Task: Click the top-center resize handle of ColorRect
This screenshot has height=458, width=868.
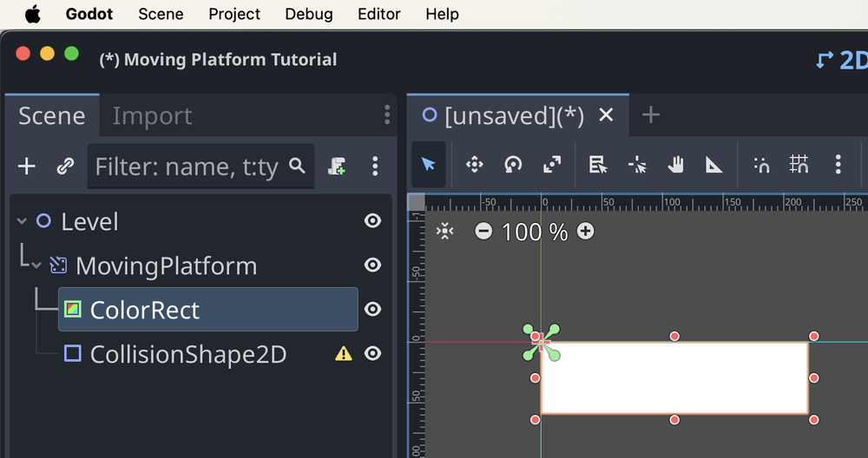Action: pos(674,337)
